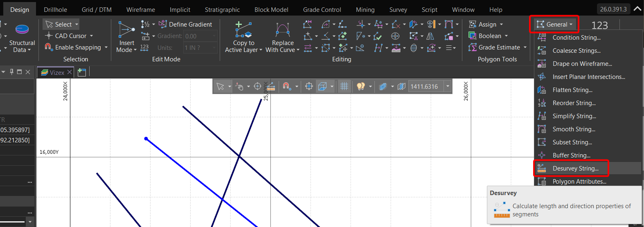644x227 pixels.
Task: Click the delete point red X icon
Action: point(395,25)
